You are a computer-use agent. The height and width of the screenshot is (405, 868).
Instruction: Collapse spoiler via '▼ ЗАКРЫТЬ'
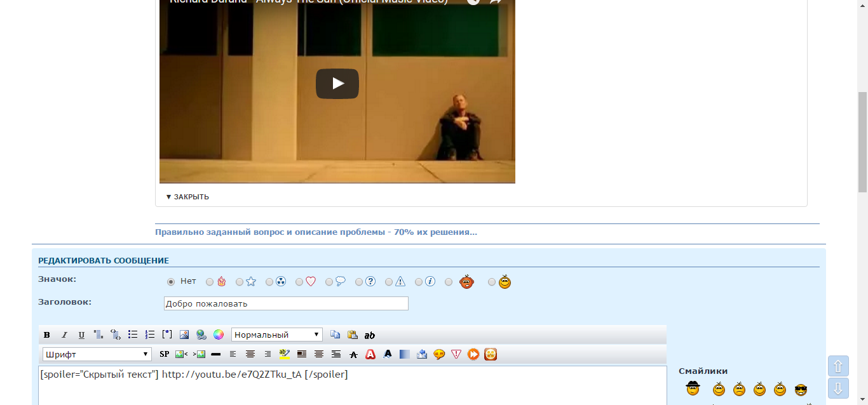tap(187, 197)
